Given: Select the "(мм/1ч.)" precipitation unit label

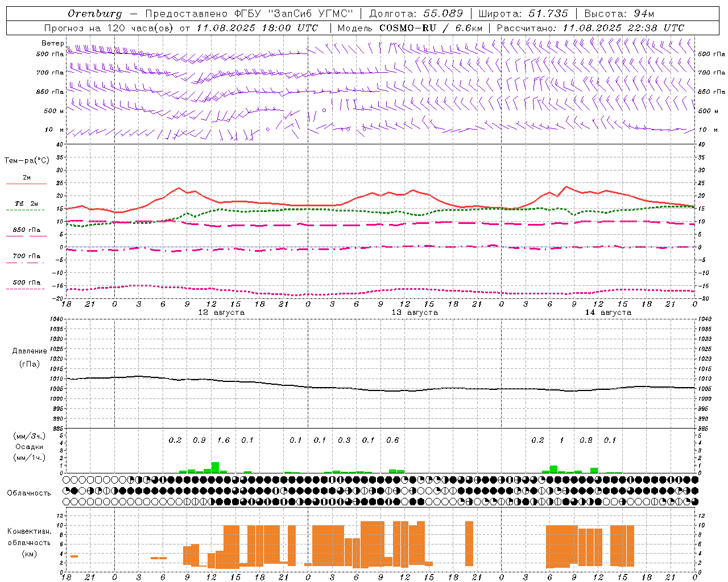Looking at the screenshot, I should [x=30, y=458].
